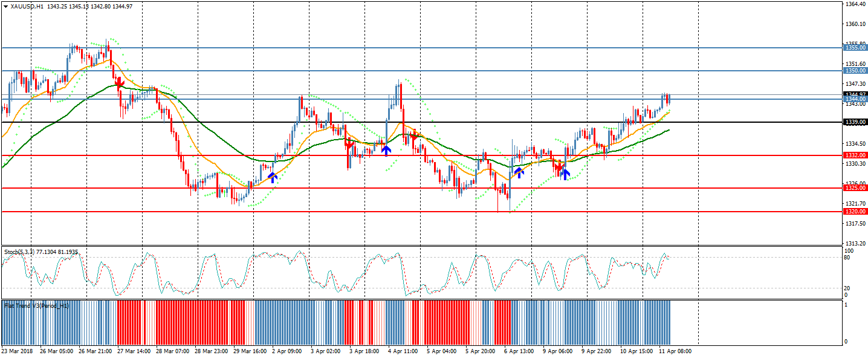Click the 1350.00 resistance price label
The width and height of the screenshot is (868, 358).
pyautogui.click(x=855, y=71)
